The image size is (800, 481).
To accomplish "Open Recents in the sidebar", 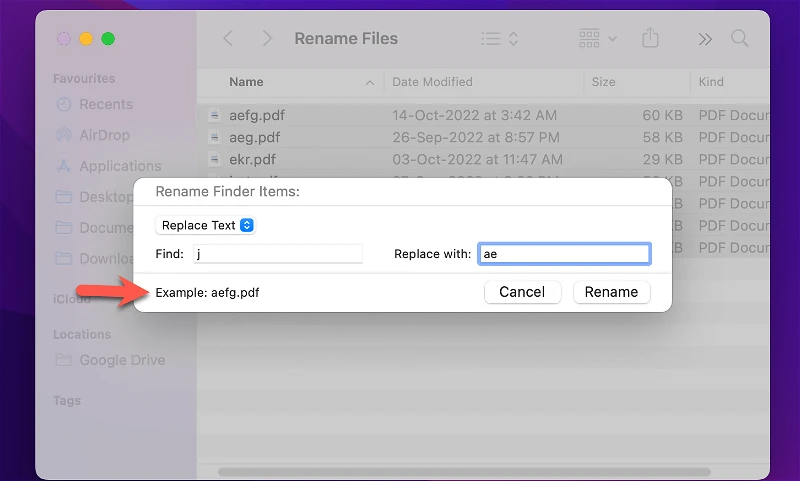I will (105, 104).
